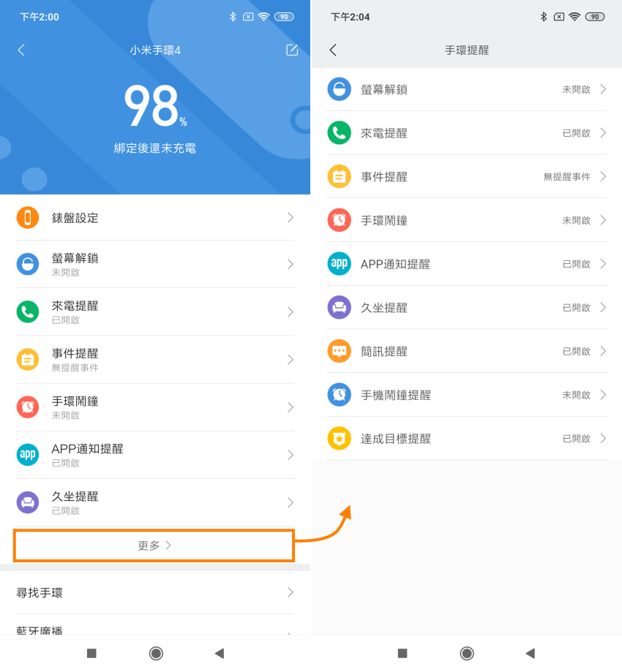Tap red 手環鬧鐘 alarm icon in left screen

click(x=28, y=407)
